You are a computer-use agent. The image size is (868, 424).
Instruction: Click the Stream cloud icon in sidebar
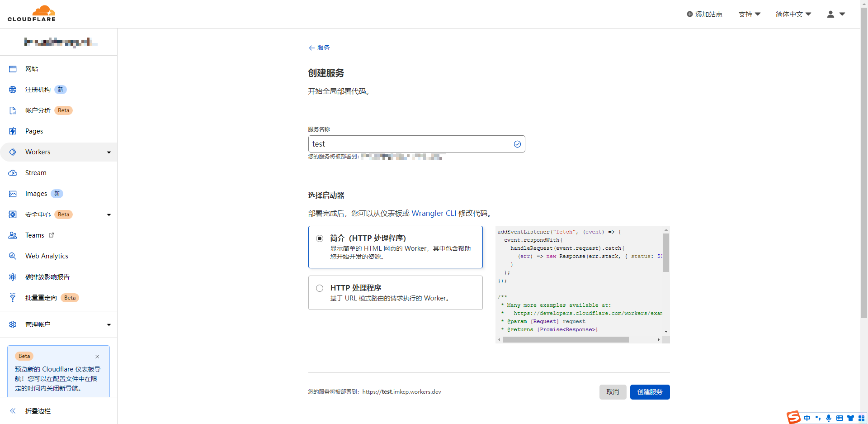[13, 173]
